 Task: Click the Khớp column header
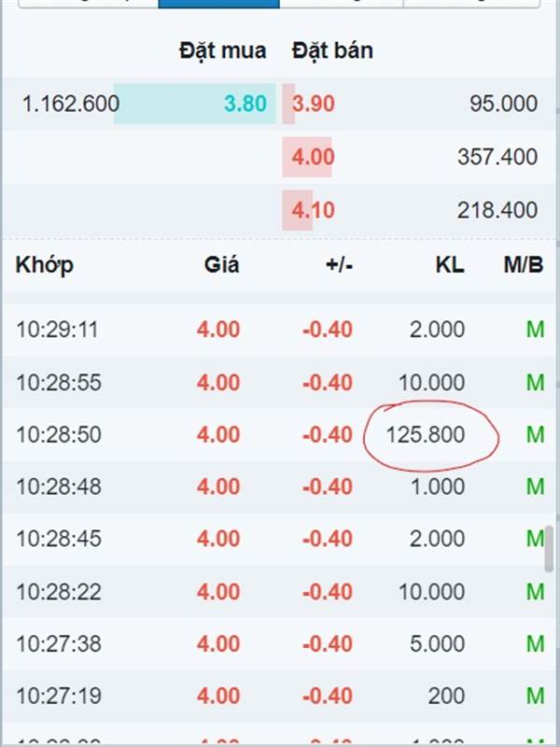coord(45,265)
